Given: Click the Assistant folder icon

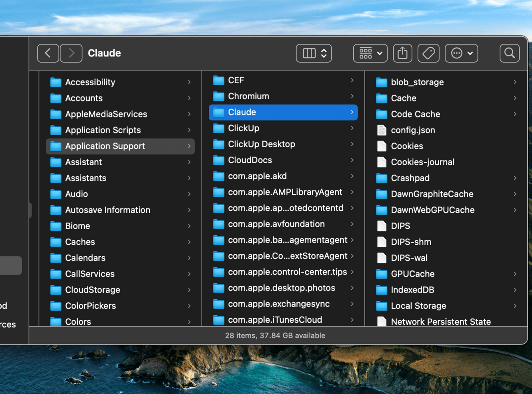Looking at the screenshot, I should point(56,162).
